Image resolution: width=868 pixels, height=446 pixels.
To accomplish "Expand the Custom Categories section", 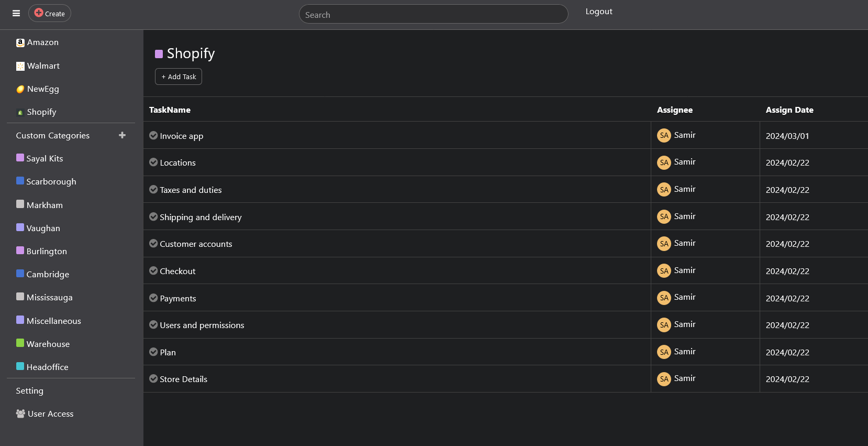I will tap(53, 136).
